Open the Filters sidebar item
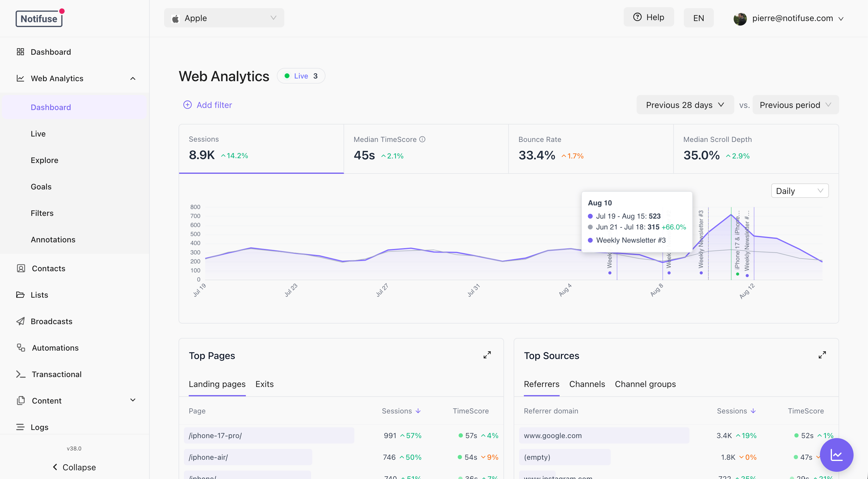The height and width of the screenshot is (479, 868). click(x=74, y=213)
